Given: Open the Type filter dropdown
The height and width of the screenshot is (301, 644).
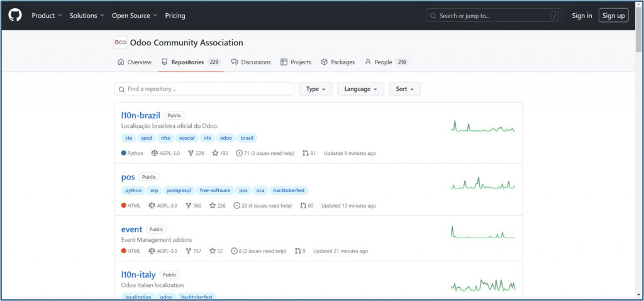Looking at the screenshot, I should pos(316,89).
